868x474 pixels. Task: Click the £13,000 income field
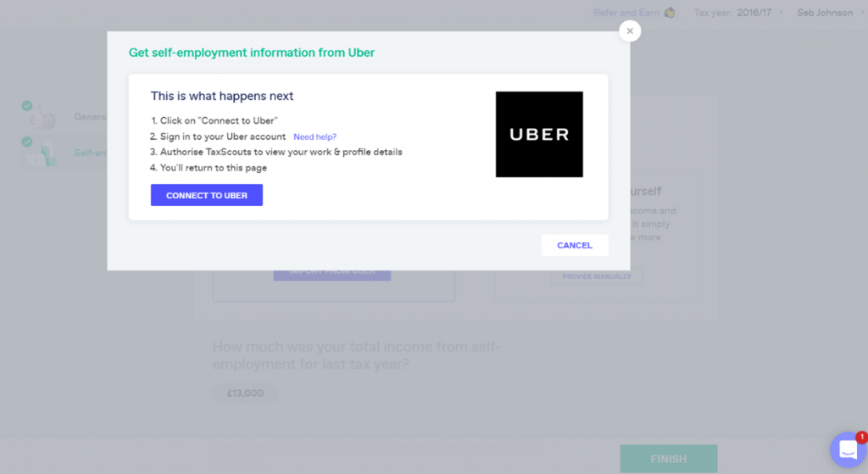(245, 393)
